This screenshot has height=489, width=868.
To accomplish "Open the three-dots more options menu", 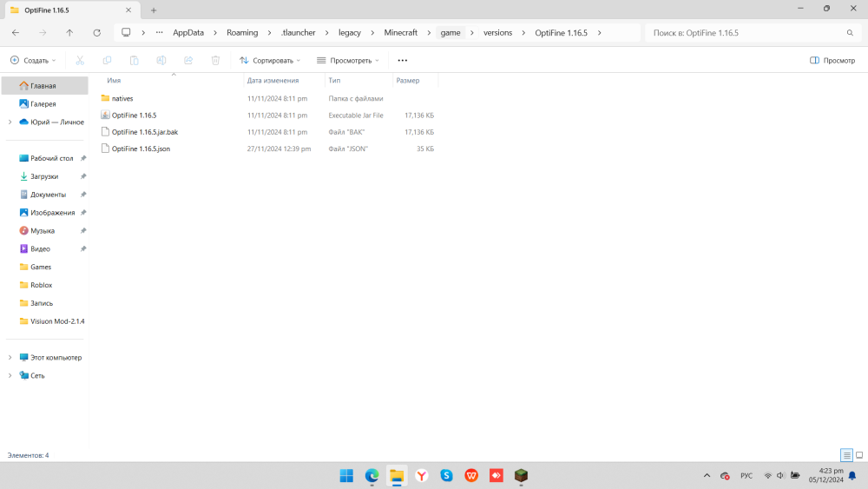I will coord(403,60).
